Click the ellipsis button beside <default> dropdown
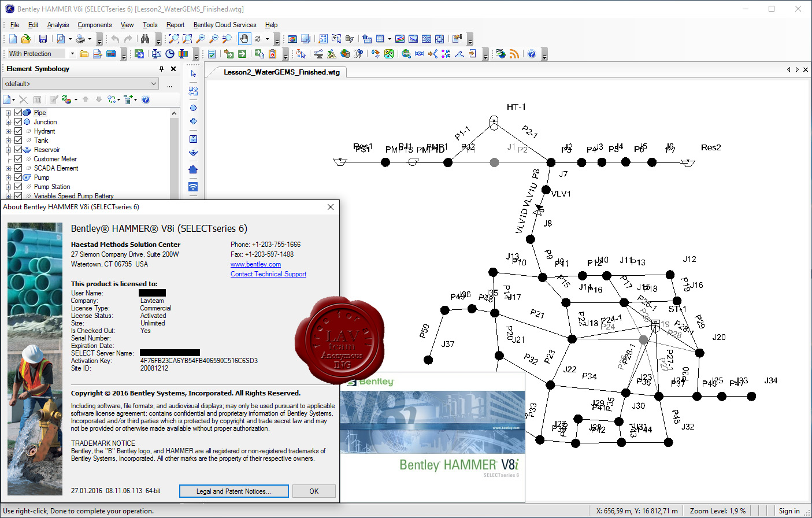Image resolution: width=812 pixels, height=518 pixels. (x=169, y=84)
